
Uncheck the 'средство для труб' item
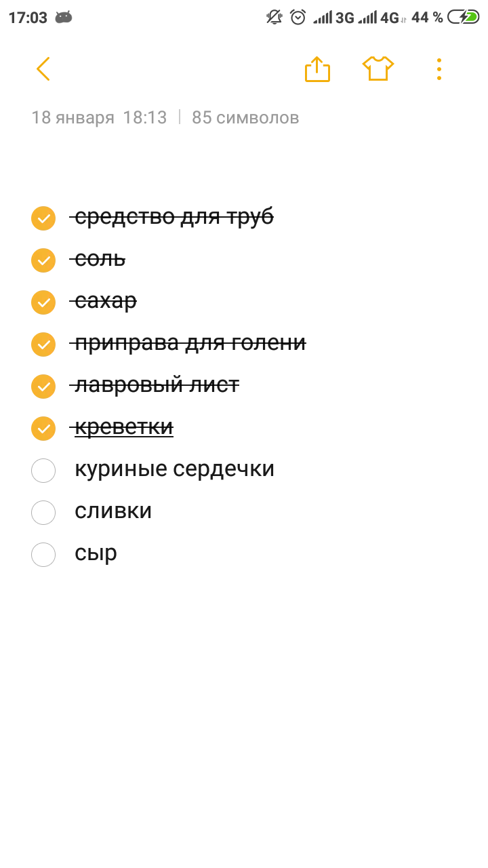[x=43, y=218]
